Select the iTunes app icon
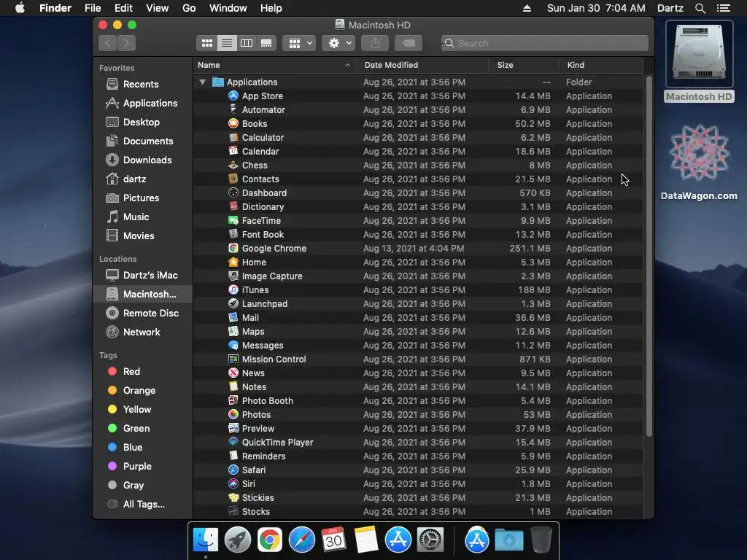This screenshot has width=747, height=560. click(233, 289)
